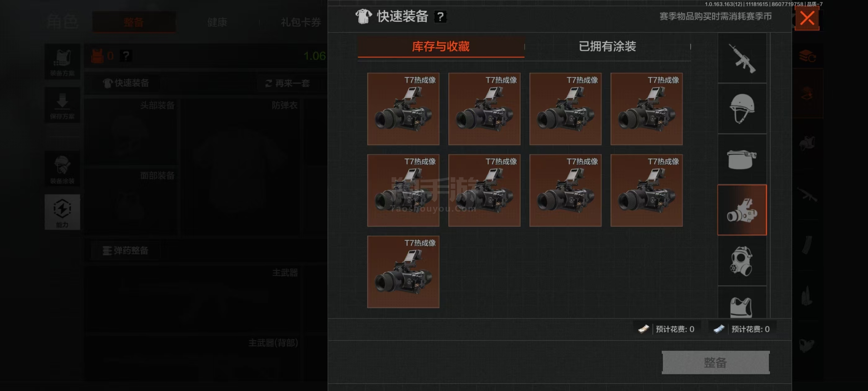Choose the headgear pouch category icon

(x=742, y=159)
